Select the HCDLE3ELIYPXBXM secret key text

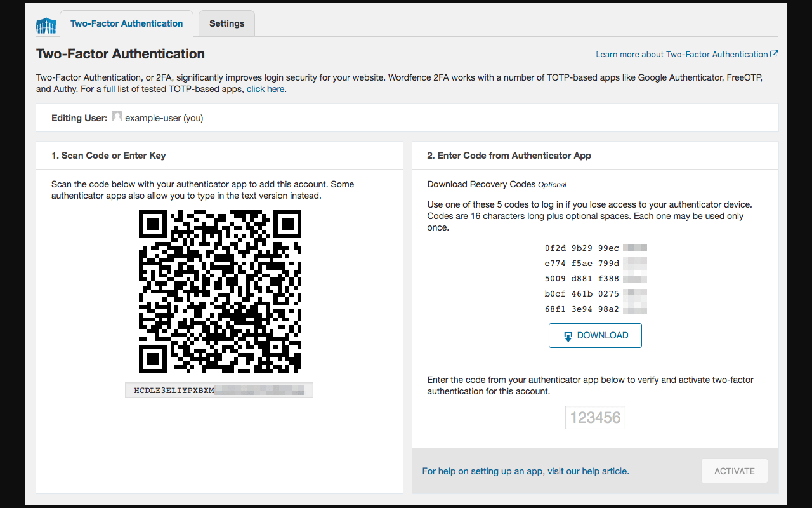point(219,390)
